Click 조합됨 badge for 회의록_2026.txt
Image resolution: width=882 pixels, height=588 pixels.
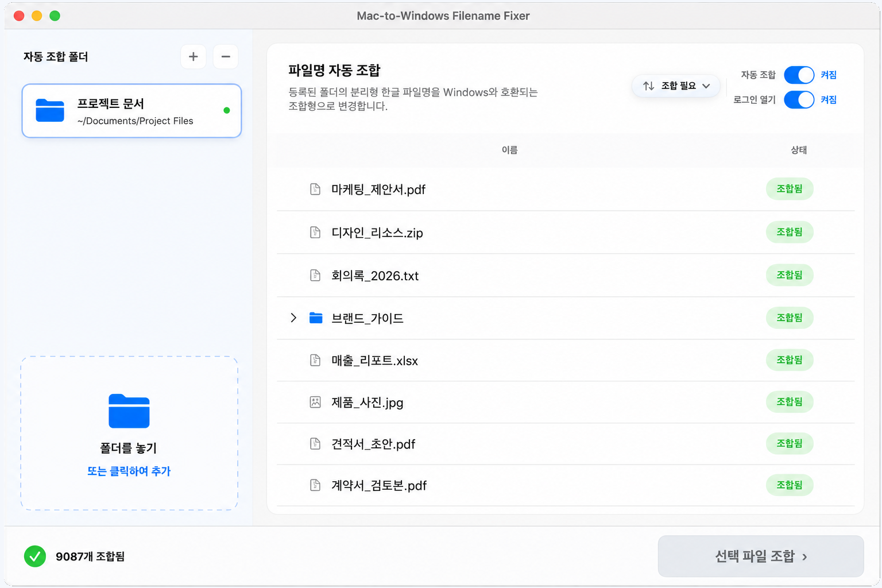790,275
